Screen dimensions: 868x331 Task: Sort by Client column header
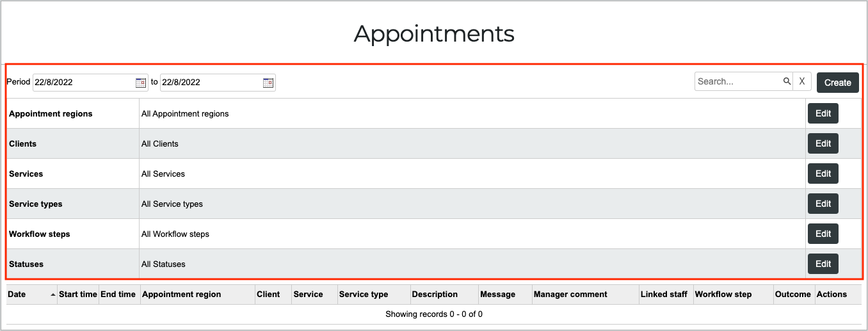[x=268, y=295]
